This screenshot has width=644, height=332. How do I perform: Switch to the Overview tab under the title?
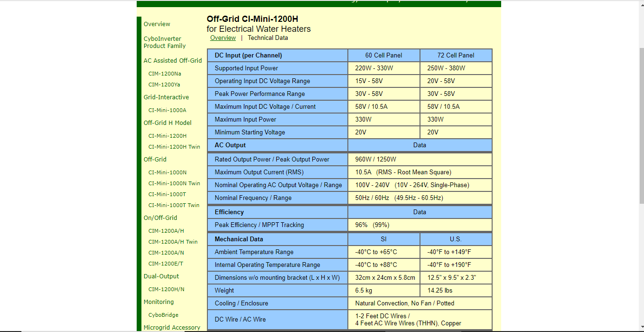coord(223,38)
